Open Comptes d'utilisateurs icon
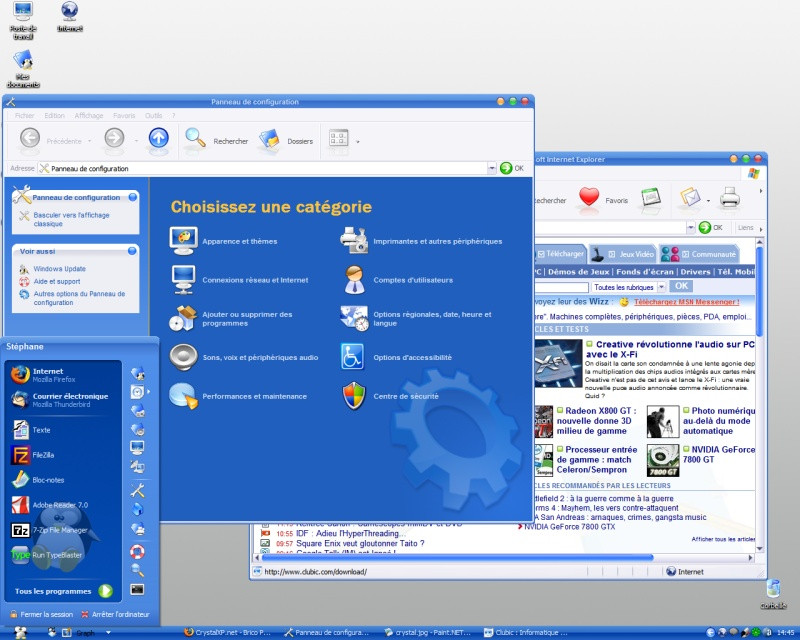Image resolution: width=800 pixels, height=640 pixels. (x=354, y=279)
